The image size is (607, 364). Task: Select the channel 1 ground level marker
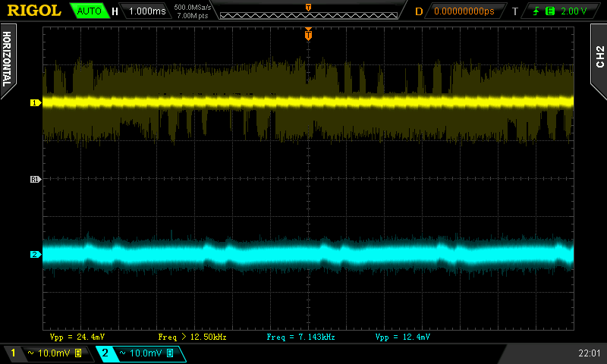36,102
